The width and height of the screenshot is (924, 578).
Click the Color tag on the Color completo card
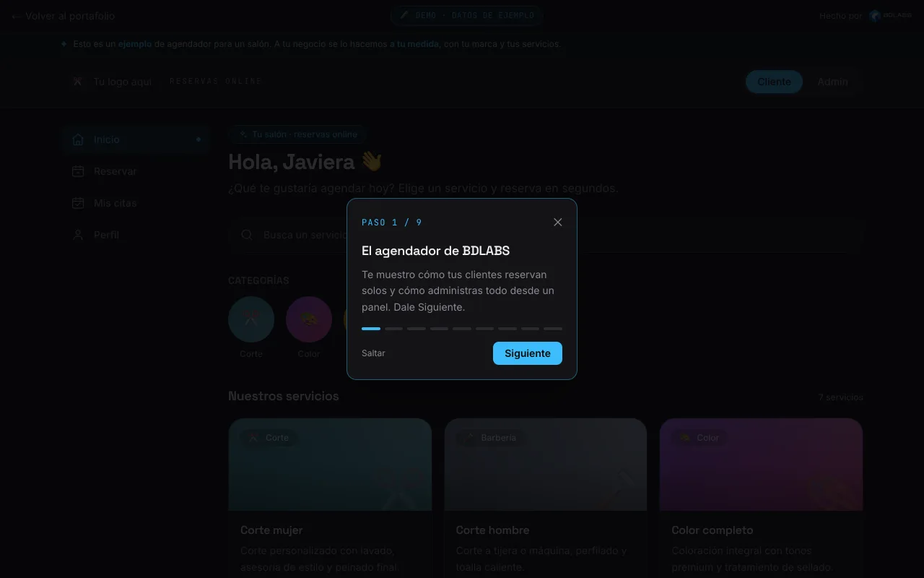click(x=699, y=438)
